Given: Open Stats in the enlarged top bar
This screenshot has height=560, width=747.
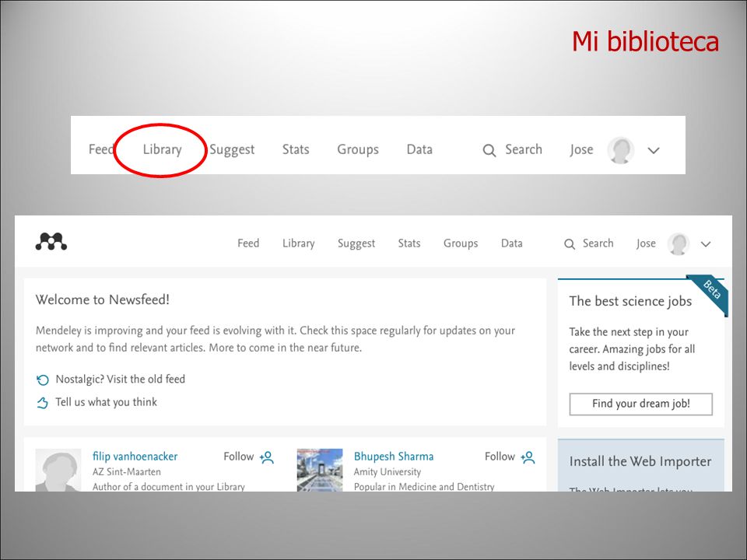Looking at the screenshot, I should (x=296, y=149).
